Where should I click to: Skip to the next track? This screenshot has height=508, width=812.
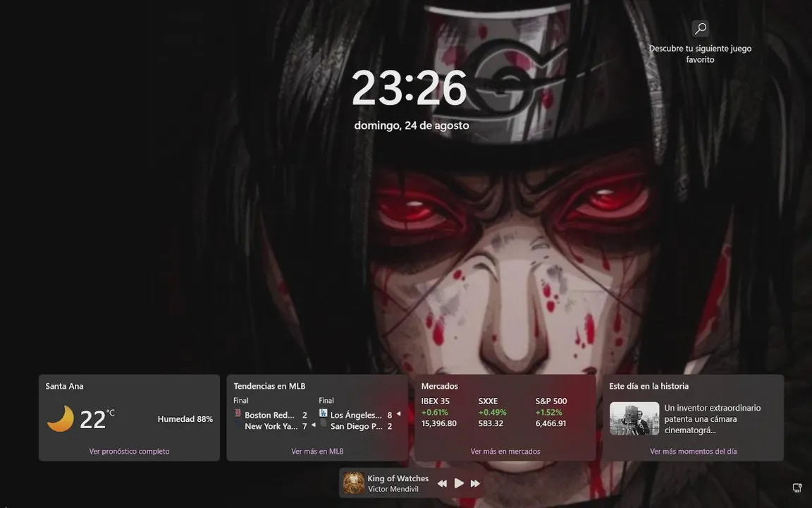click(x=475, y=483)
